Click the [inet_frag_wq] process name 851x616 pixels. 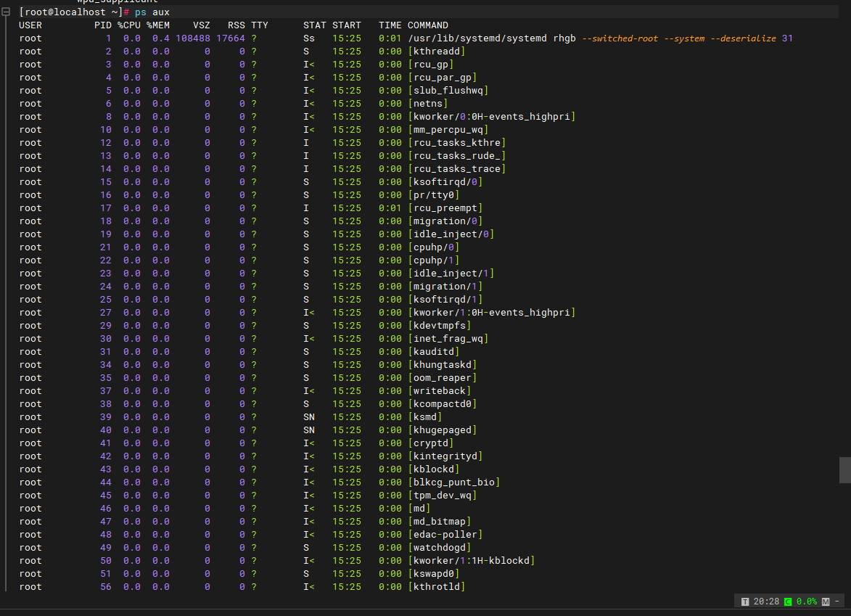coord(448,339)
